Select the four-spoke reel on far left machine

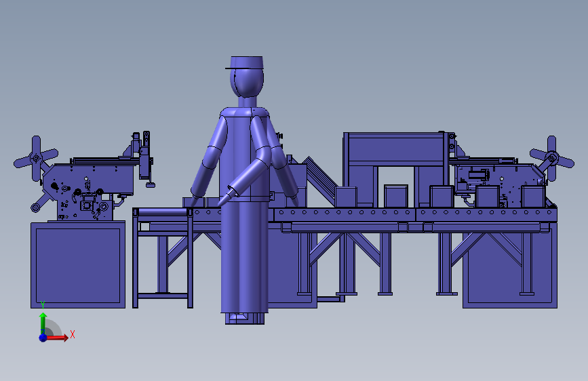tap(36, 159)
